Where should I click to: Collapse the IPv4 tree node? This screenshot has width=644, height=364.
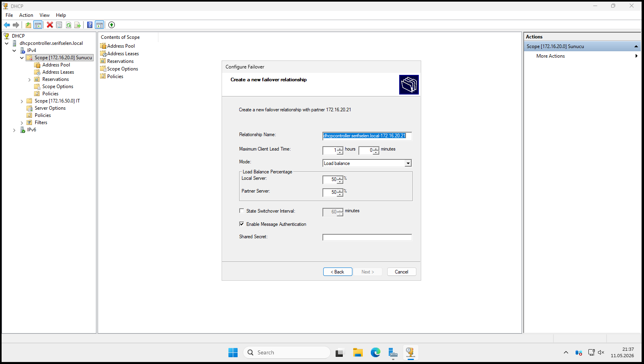[x=14, y=50]
